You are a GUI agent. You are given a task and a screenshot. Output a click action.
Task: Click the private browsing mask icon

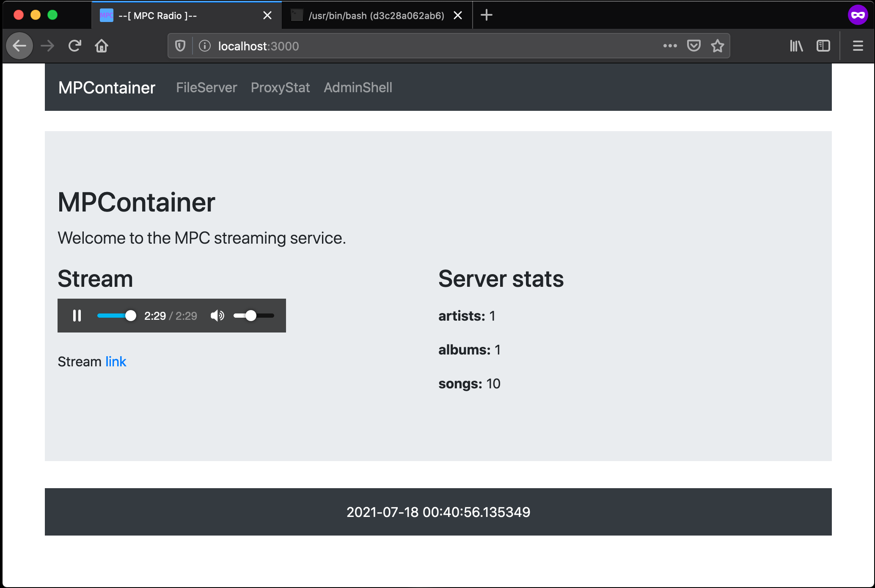pyautogui.click(x=858, y=15)
